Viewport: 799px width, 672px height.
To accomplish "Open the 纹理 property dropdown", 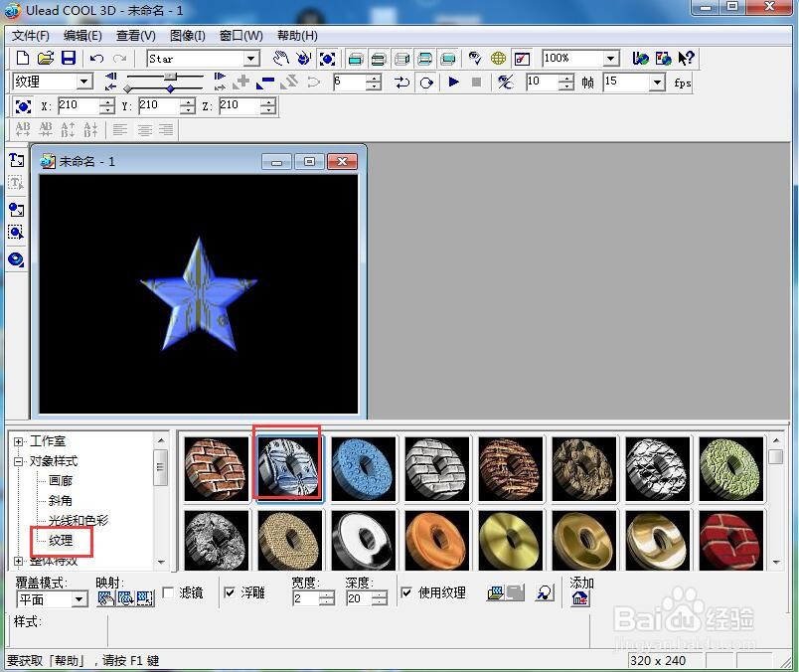I will 84,82.
